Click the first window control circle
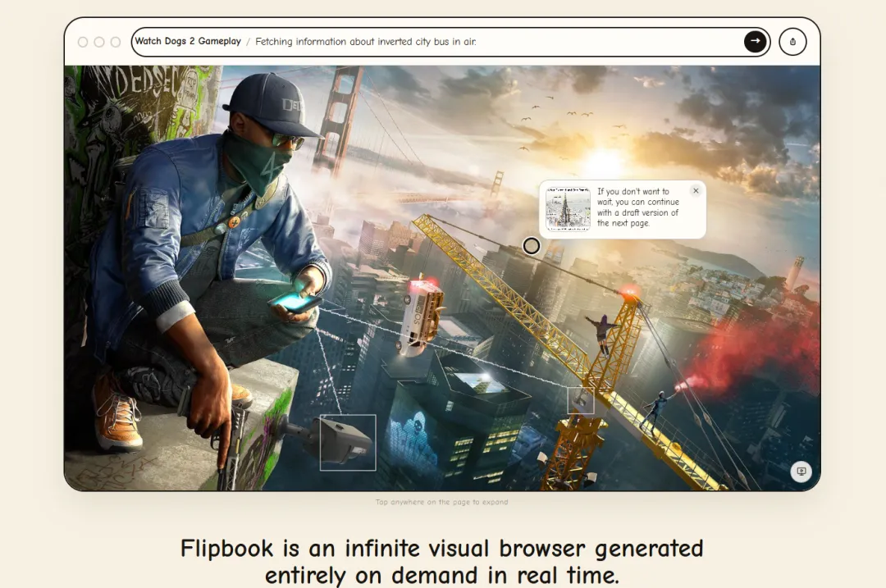 coord(83,42)
